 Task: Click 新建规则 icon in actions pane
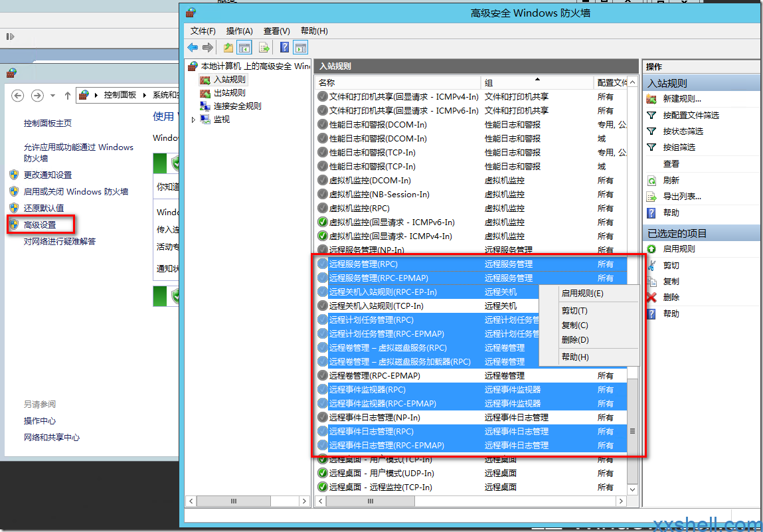tap(651, 99)
